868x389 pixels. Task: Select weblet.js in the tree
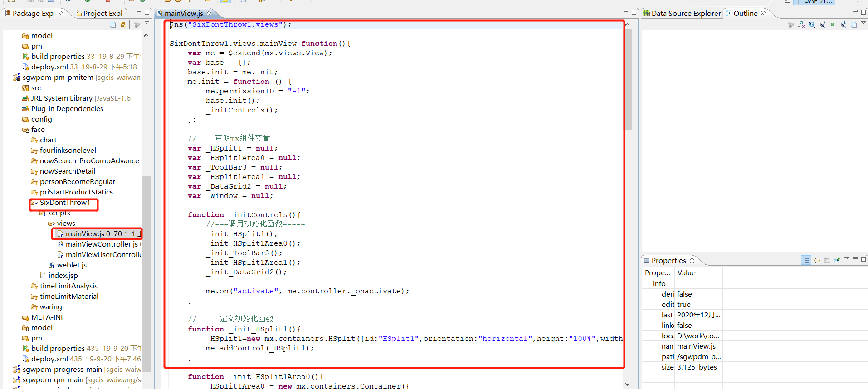point(67,265)
